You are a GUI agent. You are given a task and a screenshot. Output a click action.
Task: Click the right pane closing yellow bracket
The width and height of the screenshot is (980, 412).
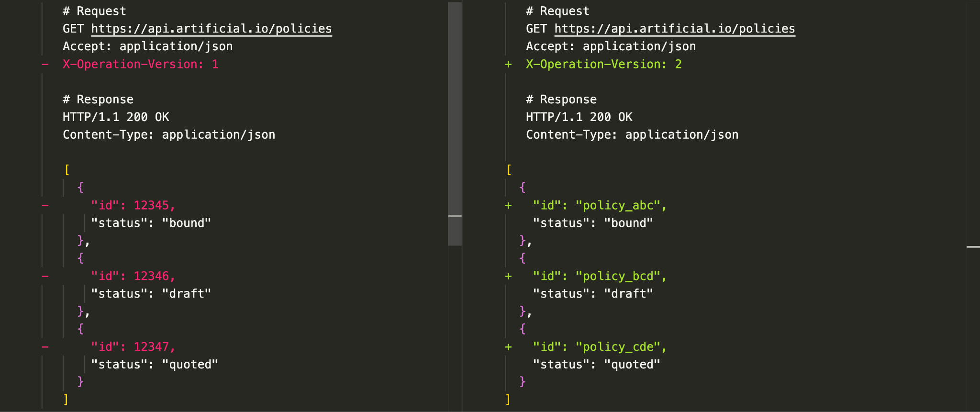coord(508,399)
